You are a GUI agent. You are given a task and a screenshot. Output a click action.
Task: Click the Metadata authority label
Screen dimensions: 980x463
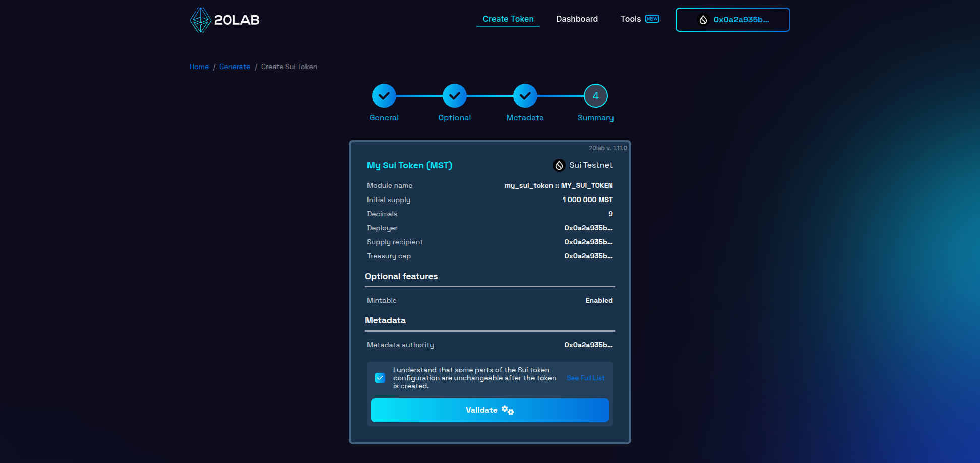point(400,345)
